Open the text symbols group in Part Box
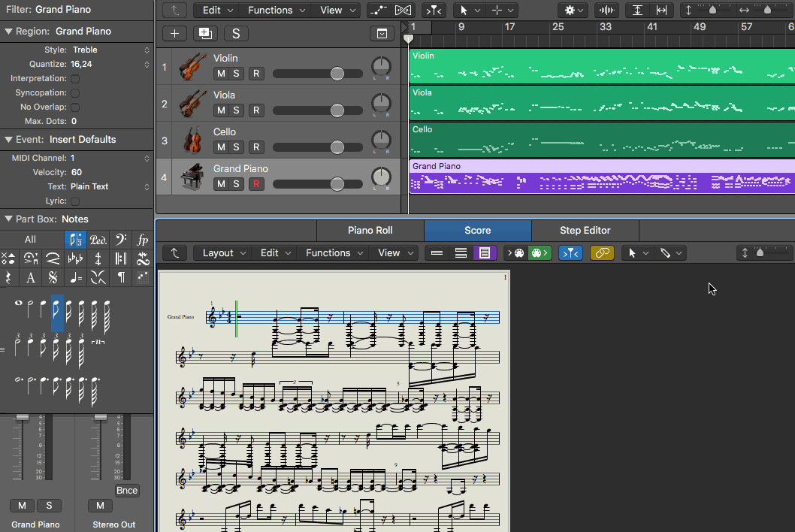The width and height of the screenshot is (795, 532). click(x=31, y=277)
